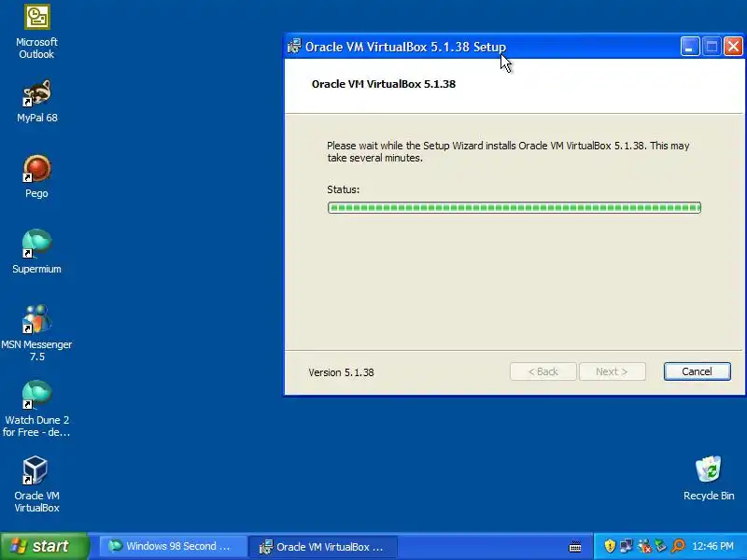The height and width of the screenshot is (560, 747).
Task: Click the disabled Next button
Action: (x=612, y=371)
